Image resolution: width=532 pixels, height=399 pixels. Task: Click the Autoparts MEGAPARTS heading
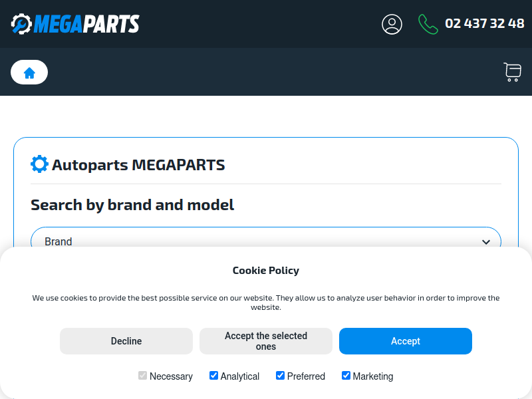click(x=138, y=165)
